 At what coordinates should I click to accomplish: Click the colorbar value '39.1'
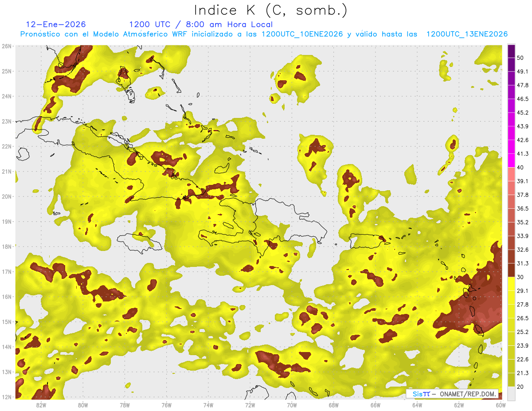pos(523,181)
